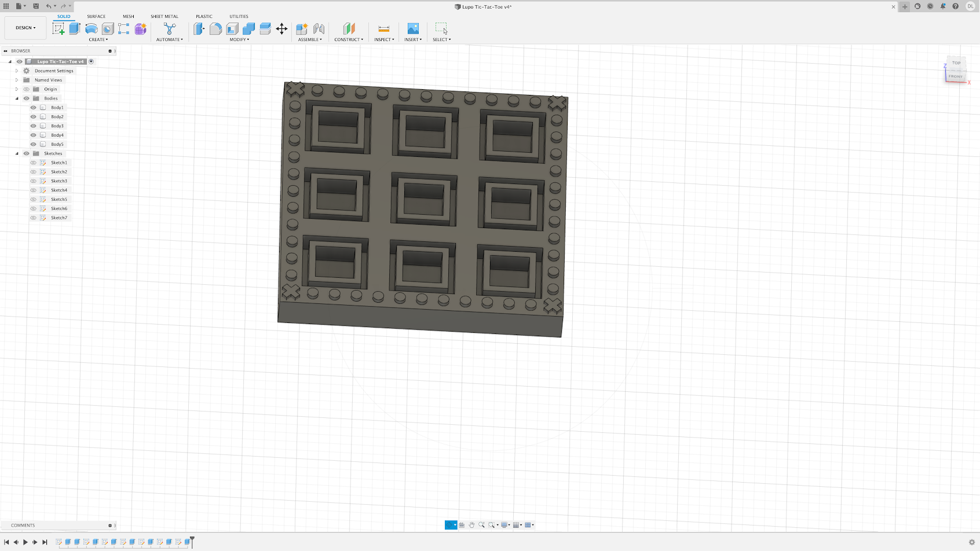Open the Job Status clock icon

[930, 6]
